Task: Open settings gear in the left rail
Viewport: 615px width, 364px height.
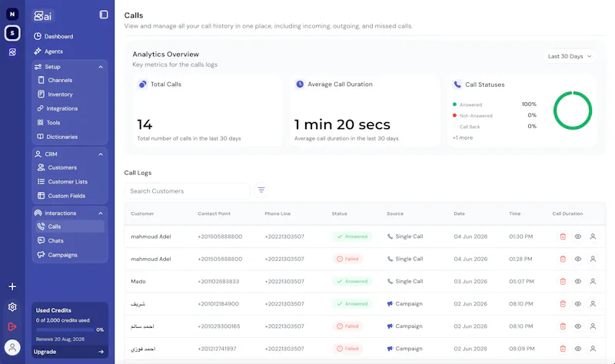Action: point(12,307)
